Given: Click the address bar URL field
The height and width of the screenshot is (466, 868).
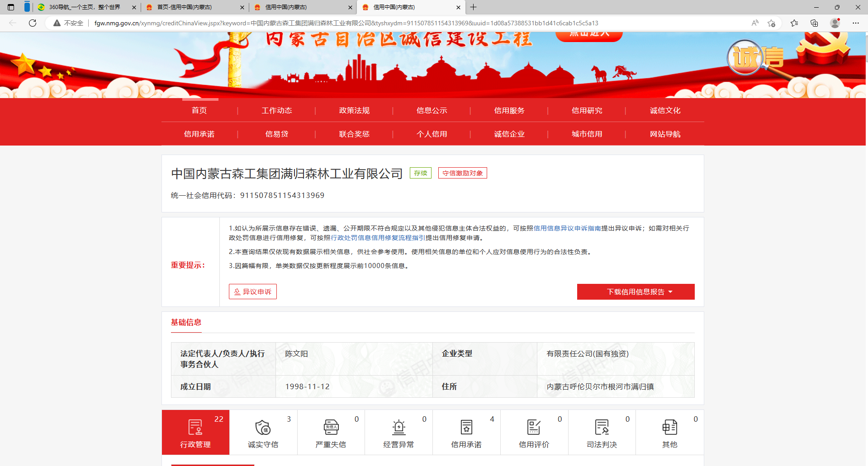Looking at the screenshot, I should (346, 23).
